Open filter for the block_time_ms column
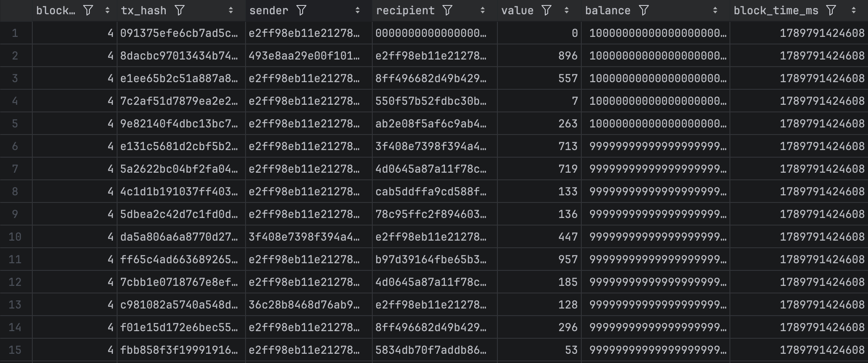868x363 pixels. [x=831, y=10]
